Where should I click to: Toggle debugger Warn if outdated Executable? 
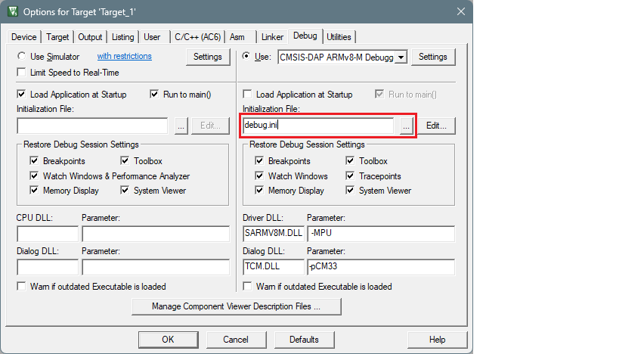click(x=247, y=286)
